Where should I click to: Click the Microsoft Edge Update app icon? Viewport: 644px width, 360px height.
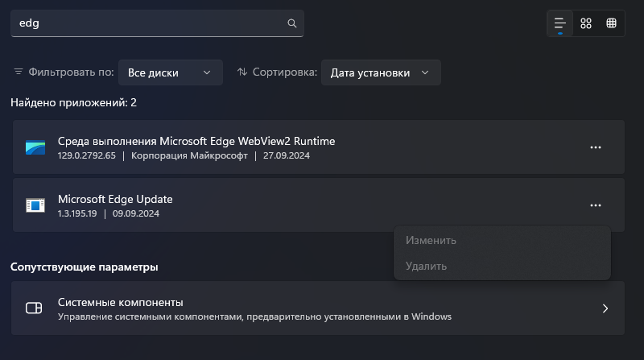[35, 205]
